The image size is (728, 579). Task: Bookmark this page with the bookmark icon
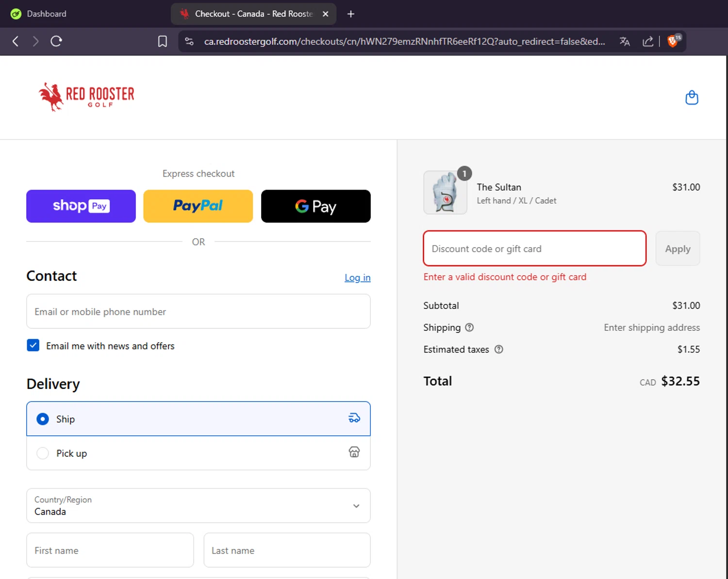point(163,42)
